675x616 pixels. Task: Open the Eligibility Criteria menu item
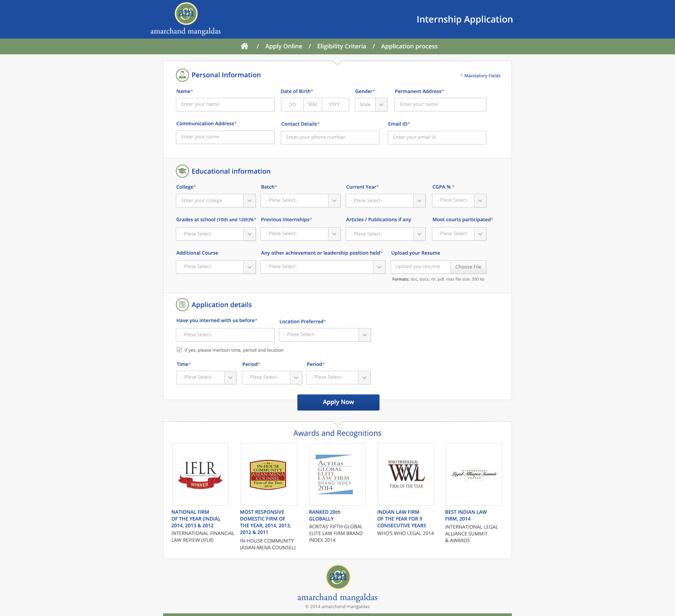coord(342,46)
